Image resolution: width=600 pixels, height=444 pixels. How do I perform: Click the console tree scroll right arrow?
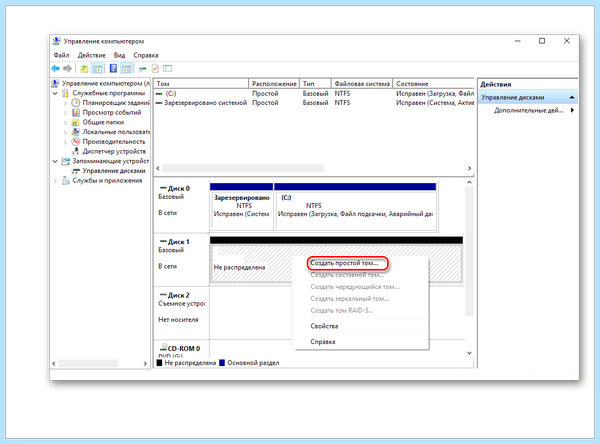pyautogui.click(x=145, y=363)
